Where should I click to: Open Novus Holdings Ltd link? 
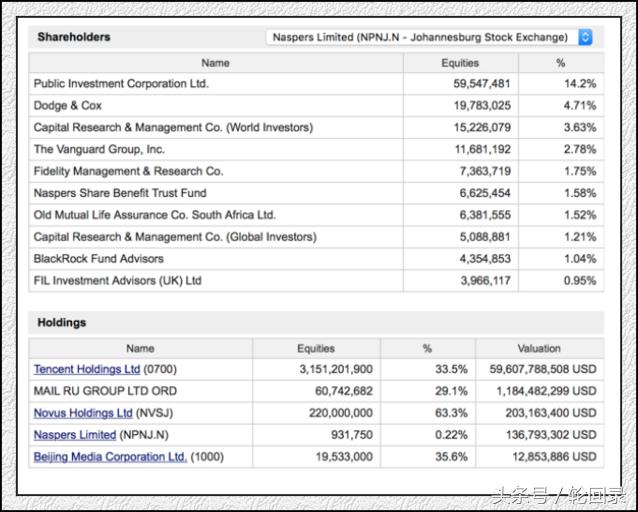(83, 413)
